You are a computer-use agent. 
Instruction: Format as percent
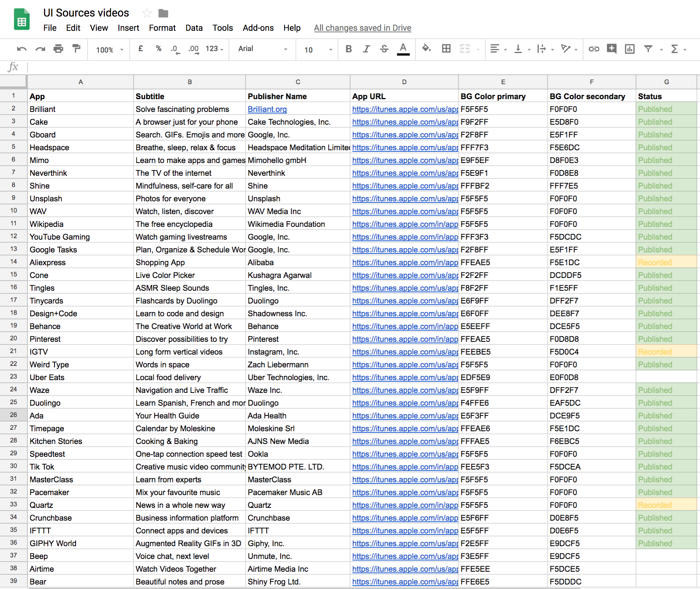pyautogui.click(x=159, y=48)
